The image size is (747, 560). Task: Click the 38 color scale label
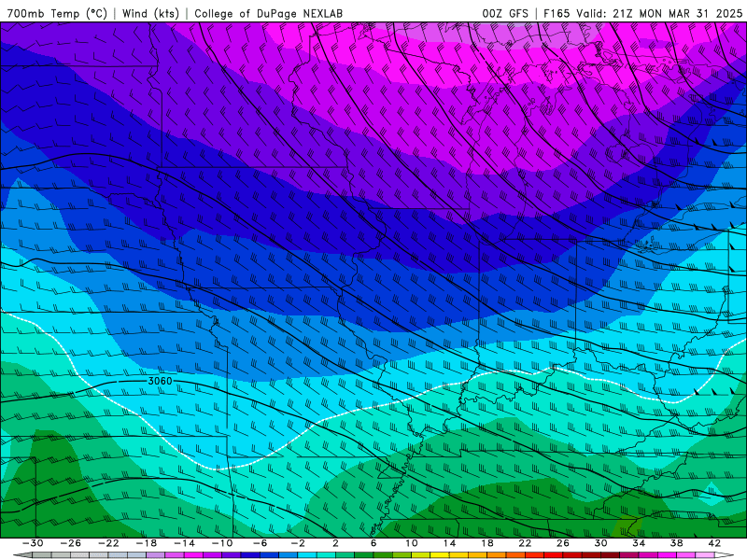tap(676, 543)
